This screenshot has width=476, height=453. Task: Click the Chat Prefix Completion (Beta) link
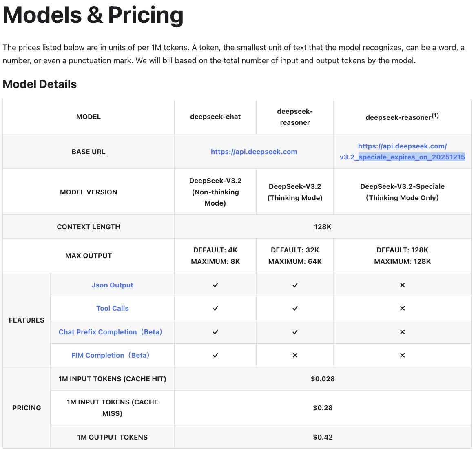[x=110, y=332]
